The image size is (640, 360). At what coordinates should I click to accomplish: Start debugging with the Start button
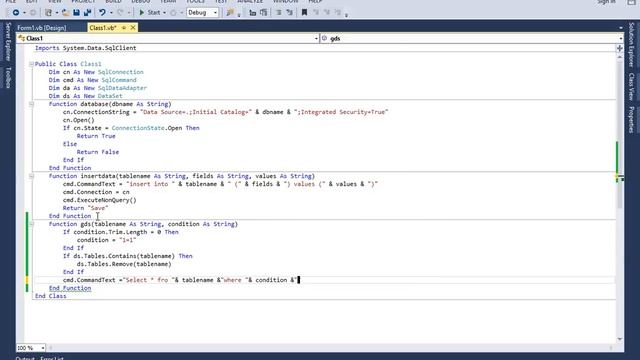click(150, 13)
